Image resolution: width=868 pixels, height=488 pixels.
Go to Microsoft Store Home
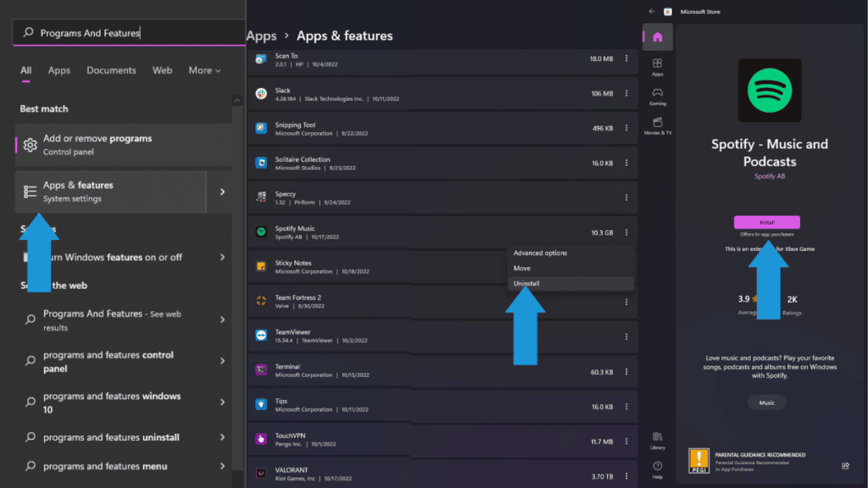pyautogui.click(x=658, y=37)
